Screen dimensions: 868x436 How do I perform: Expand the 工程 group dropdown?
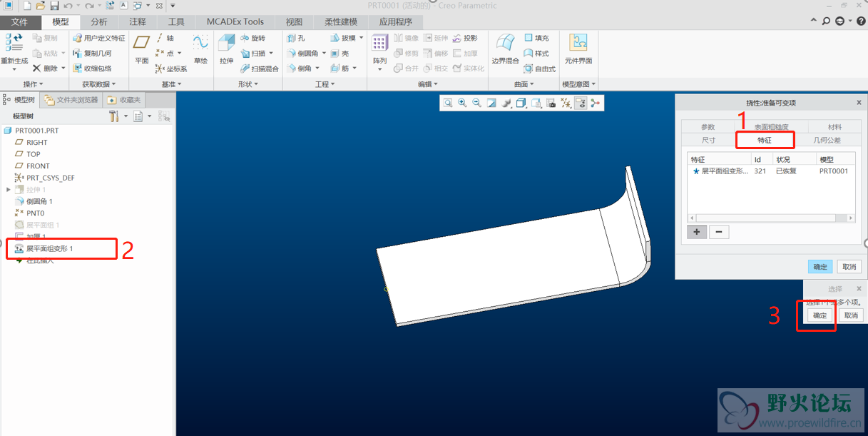coord(325,84)
